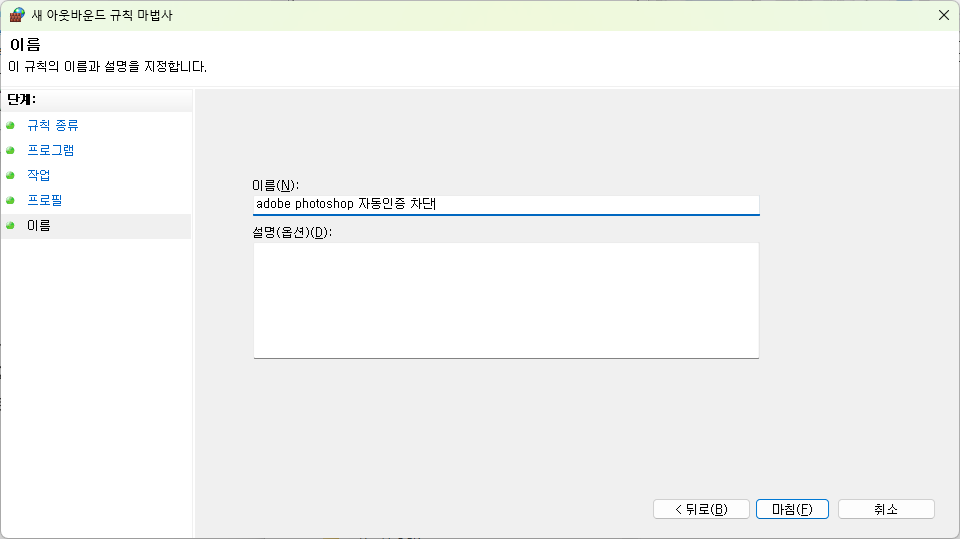This screenshot has width=960, height=539.
Task: Click the 이름(N): label
Action: click(276, 185)
